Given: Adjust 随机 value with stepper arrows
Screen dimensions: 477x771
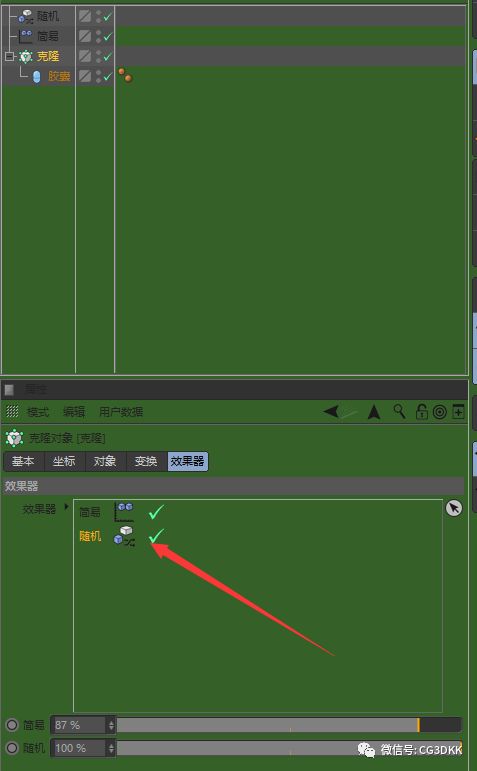Looking at the screenshot, I should point(111,748).
